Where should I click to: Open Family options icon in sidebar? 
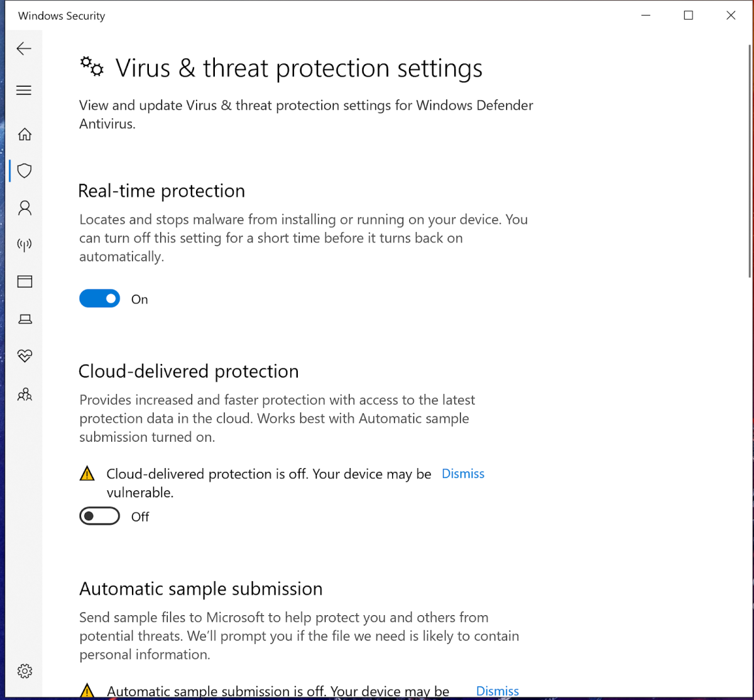pos(25,394)
